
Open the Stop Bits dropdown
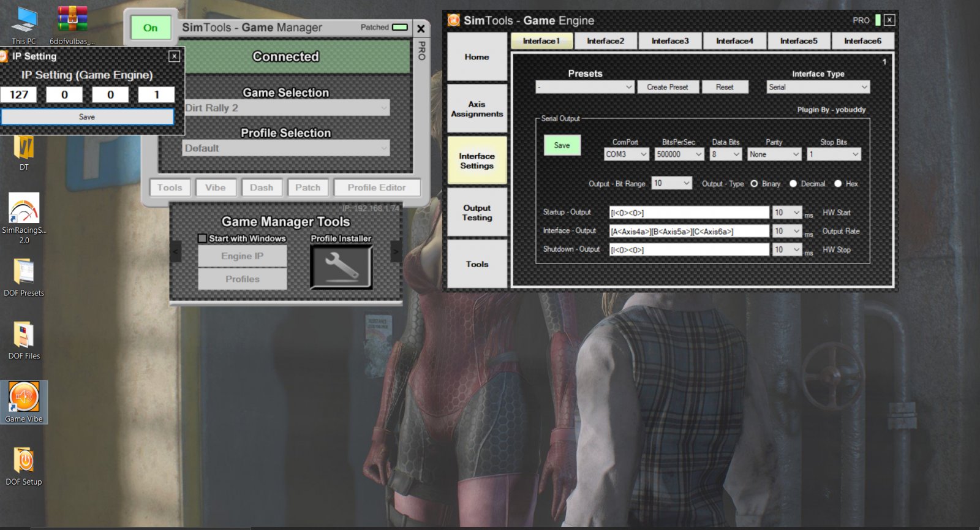pyautogui.click(x=834, y=154)
